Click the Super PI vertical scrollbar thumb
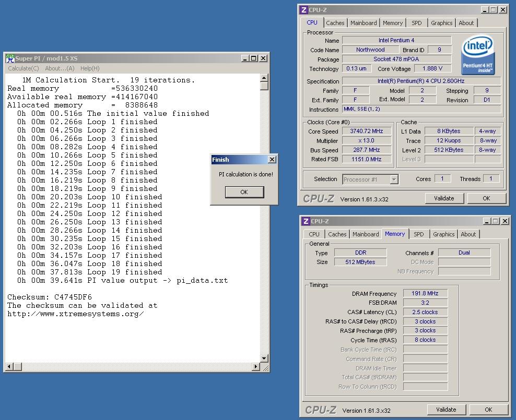The image size is (516, 420). (264, 86)
